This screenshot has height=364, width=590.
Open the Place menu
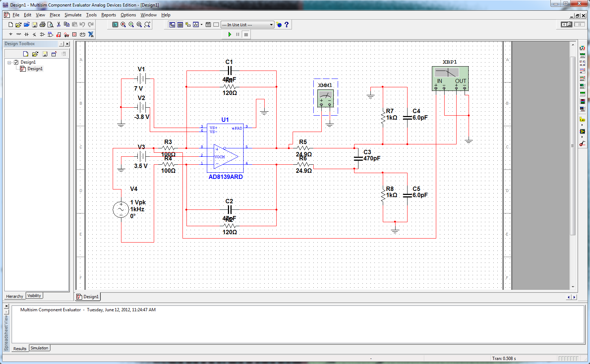tap(55, 15)
